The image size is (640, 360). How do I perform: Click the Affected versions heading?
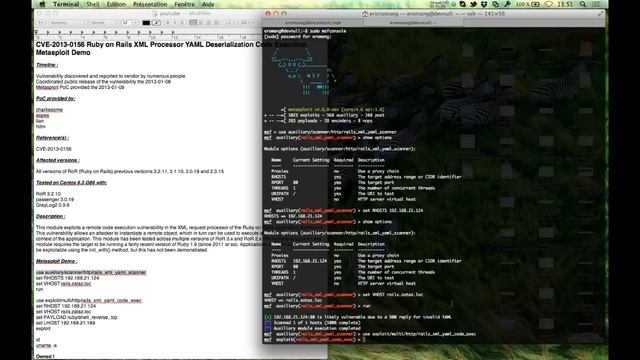58,160
